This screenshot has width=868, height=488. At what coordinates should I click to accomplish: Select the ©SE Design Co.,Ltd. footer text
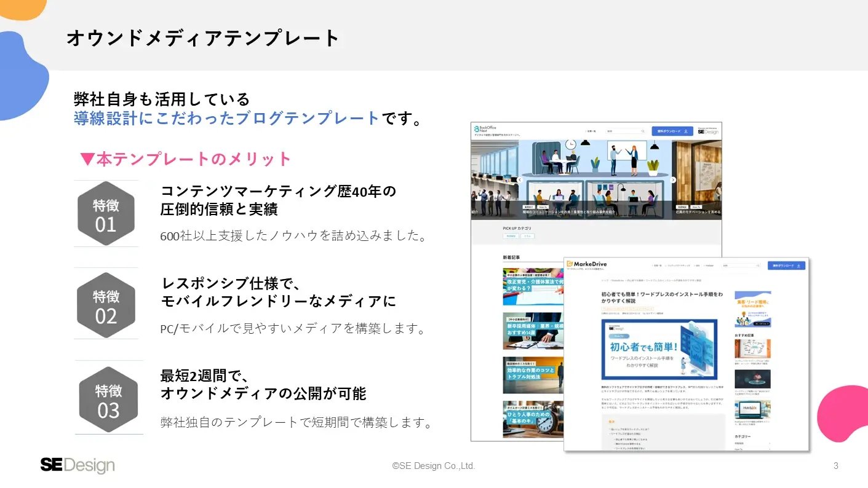click(x=434, y=466)
